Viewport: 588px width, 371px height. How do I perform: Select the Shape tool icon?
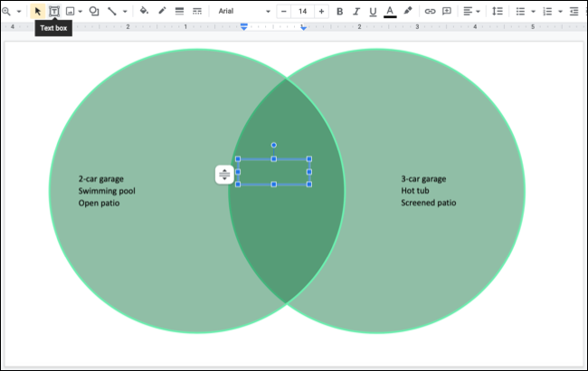point(94,11)
